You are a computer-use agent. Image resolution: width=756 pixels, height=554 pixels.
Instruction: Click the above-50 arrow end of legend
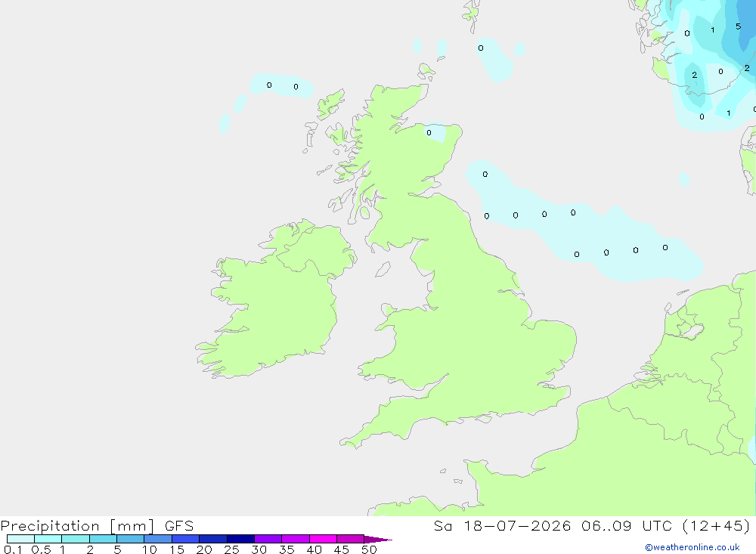377,540
